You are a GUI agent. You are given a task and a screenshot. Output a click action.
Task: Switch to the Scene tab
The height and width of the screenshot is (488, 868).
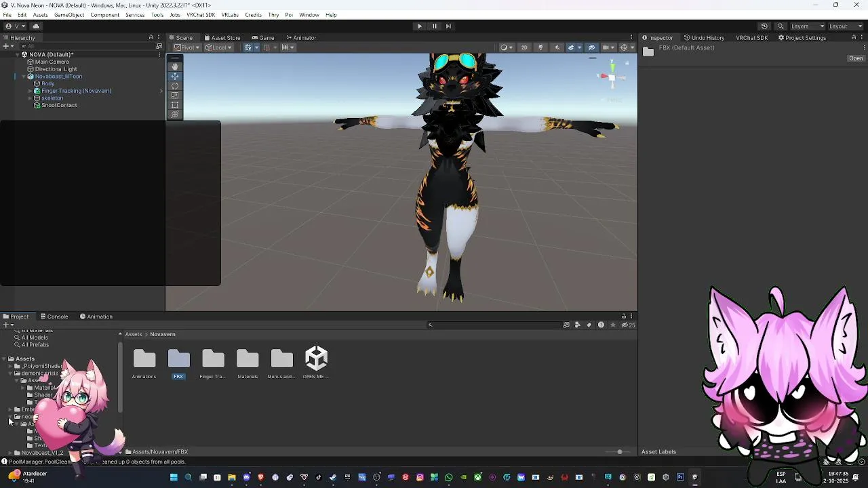(x=180, y=38)
